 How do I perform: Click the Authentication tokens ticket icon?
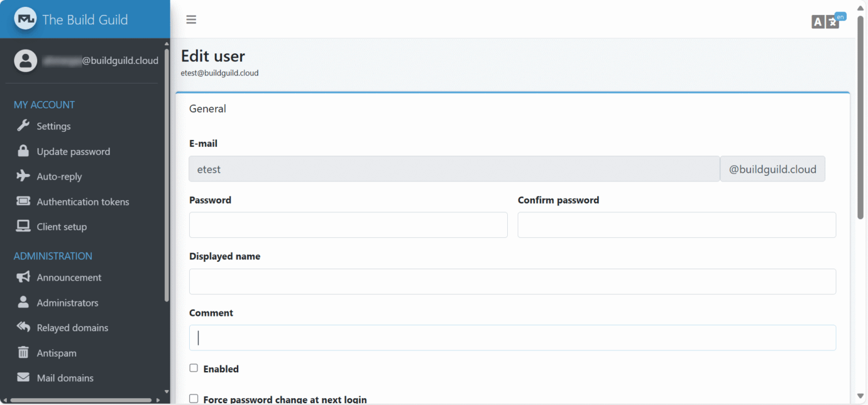tap(23, 201)
